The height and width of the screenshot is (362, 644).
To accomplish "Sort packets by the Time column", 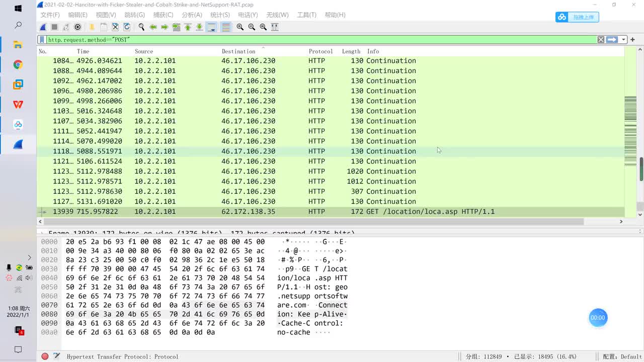I will point(83,51).
